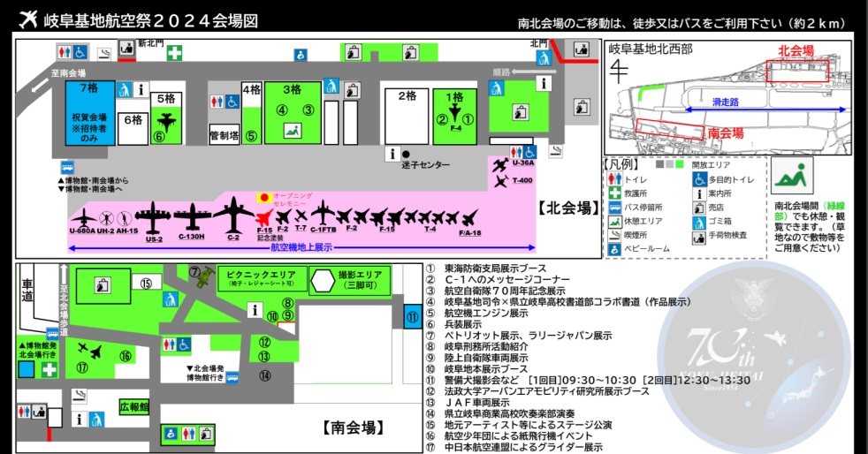Select the US-2 flying boat silhouette
868x454 pixels.
(153, 217)
